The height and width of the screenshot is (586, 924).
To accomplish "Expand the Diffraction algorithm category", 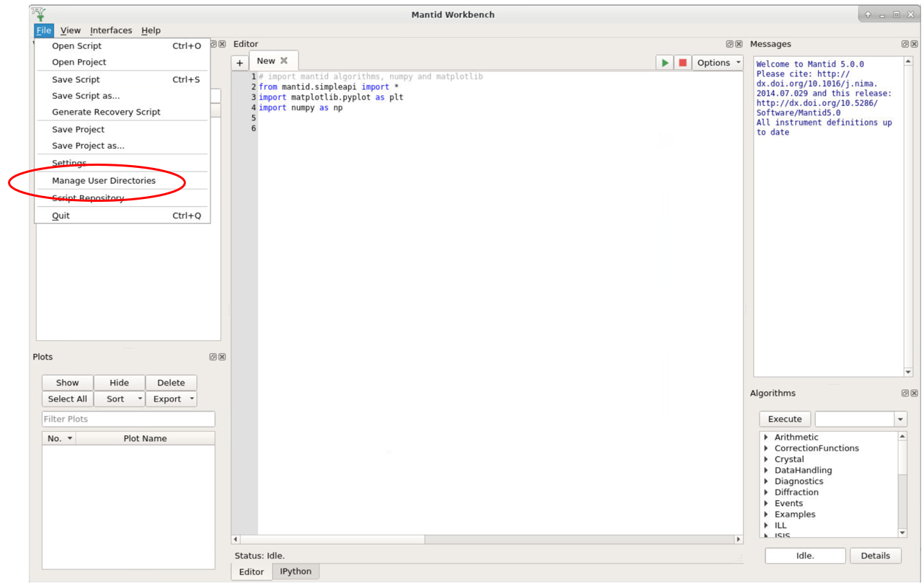I will tap(766, 492).
